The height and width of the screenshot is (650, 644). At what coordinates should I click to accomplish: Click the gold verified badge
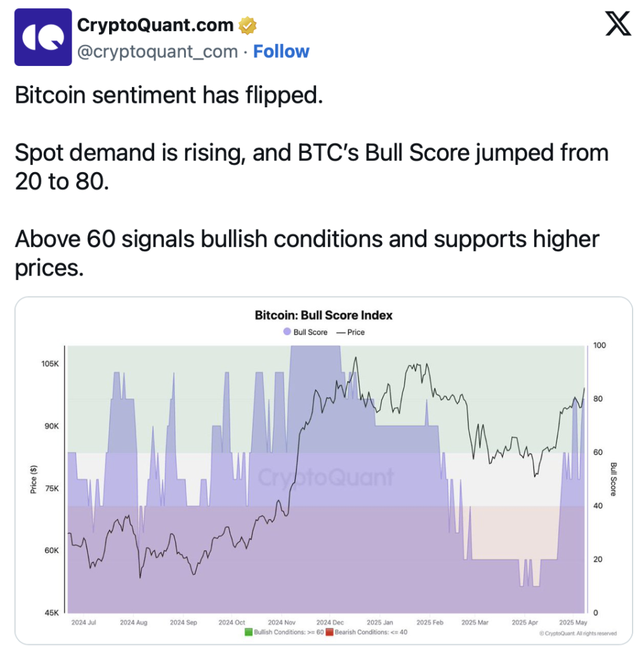click(247, 25)
